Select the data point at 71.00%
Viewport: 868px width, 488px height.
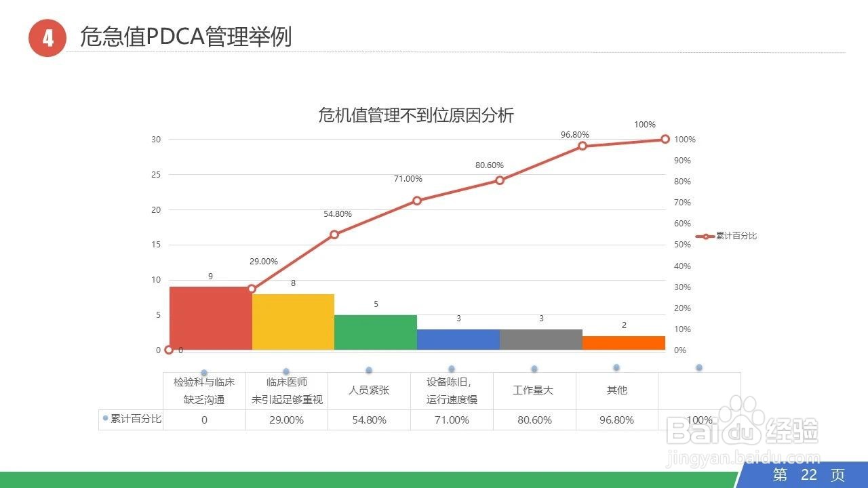pos(416,200)
